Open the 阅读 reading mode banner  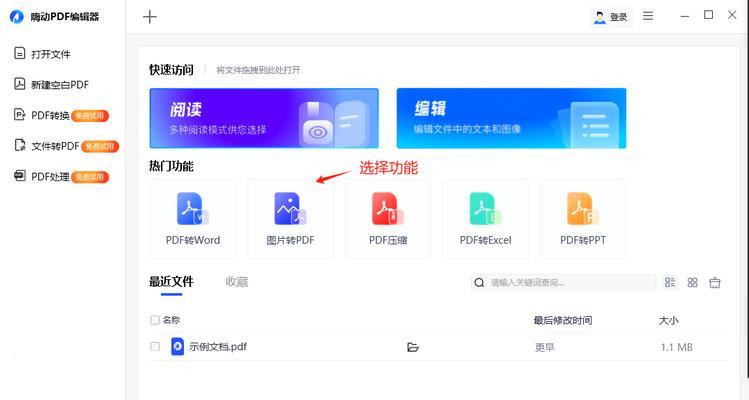[x=264, y=118]
